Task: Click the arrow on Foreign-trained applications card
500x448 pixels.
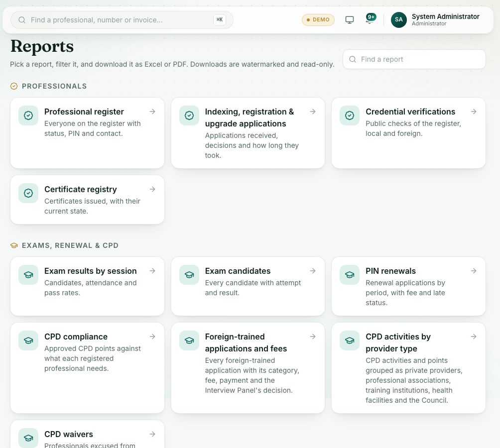Action: click(x=313, y=336)
